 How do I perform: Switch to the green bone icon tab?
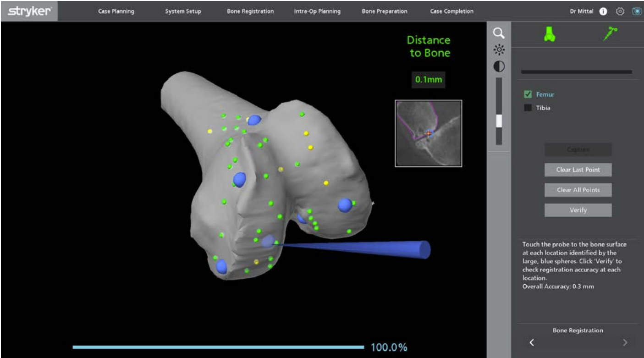[x=549, y=34]
